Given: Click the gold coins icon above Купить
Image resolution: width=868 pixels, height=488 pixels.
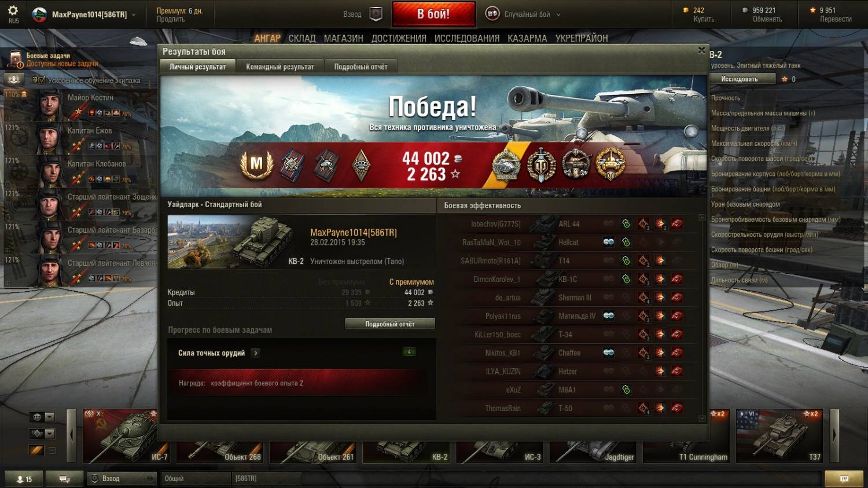Looking at the screenshot, I should 686,10.
